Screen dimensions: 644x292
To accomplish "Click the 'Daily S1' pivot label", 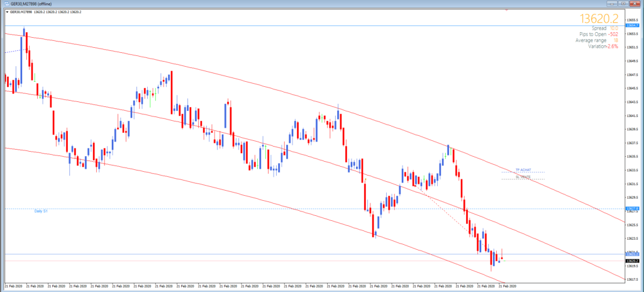I will [x=41, y=211].
